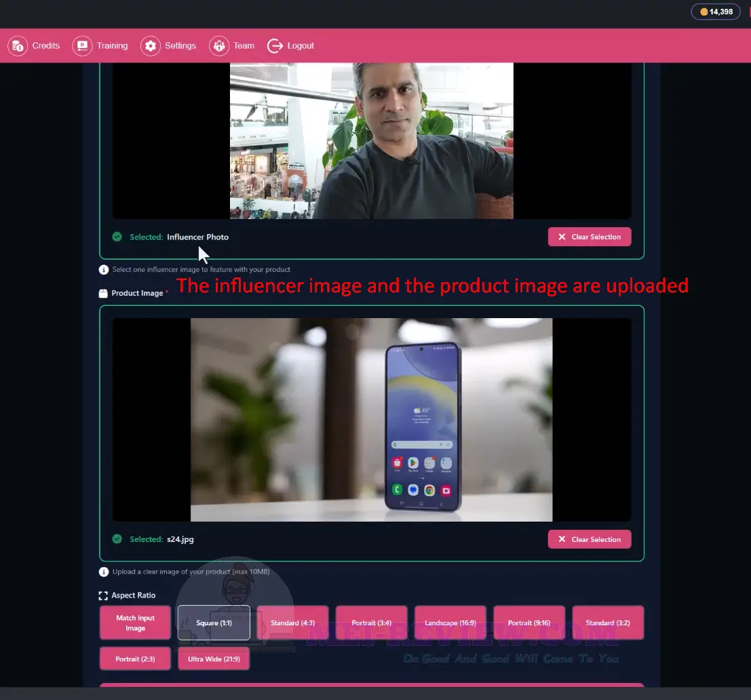Click the Training video icon
751x700 pixels.
coord(82,46)
